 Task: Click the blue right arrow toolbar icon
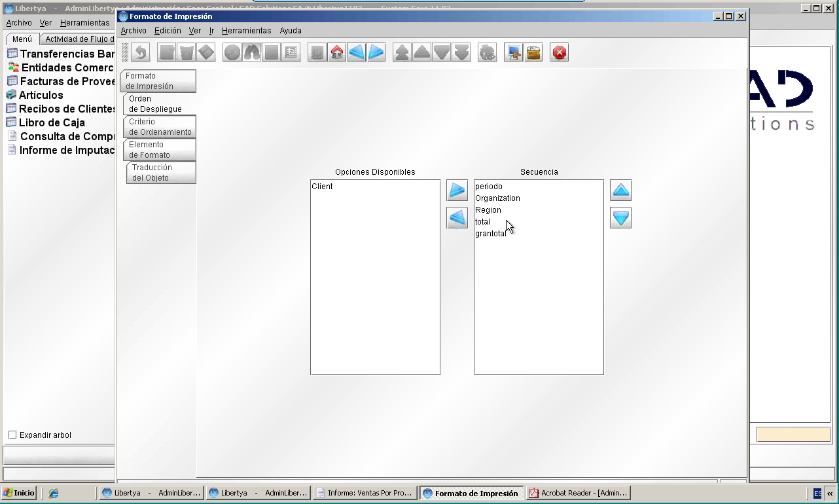click(x=376, y=52)
